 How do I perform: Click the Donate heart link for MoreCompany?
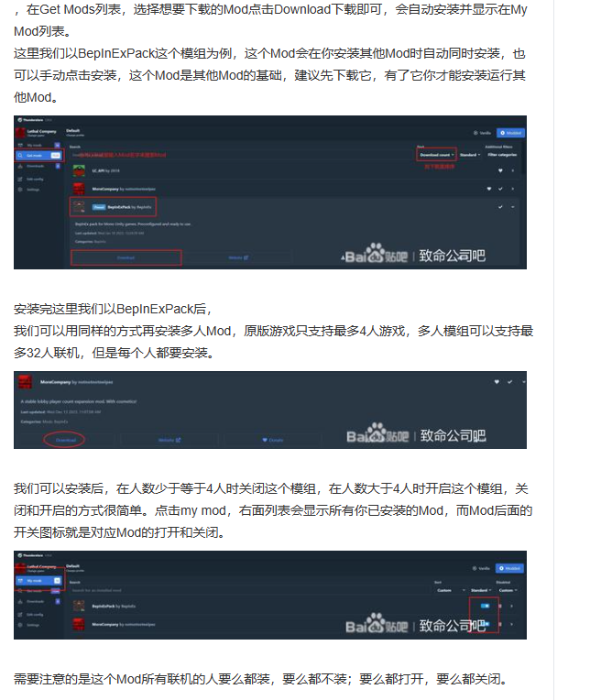273,440
